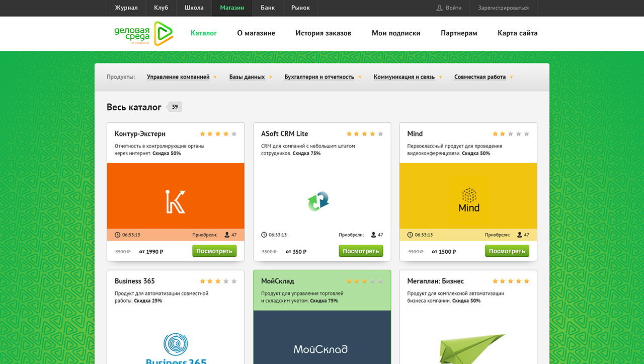Click the star rating of Business 365
644x364 pixels.
(x=218, y=281)
